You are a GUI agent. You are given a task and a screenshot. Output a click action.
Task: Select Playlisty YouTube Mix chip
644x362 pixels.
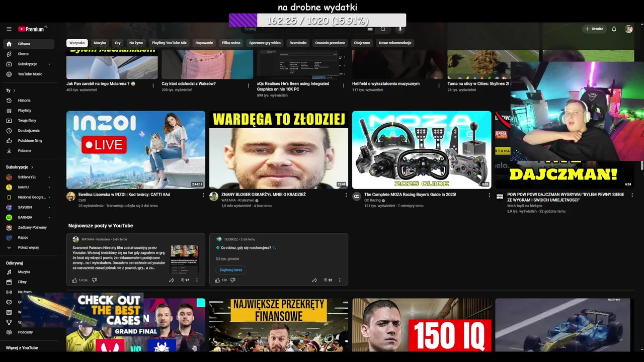pos(169,43)
